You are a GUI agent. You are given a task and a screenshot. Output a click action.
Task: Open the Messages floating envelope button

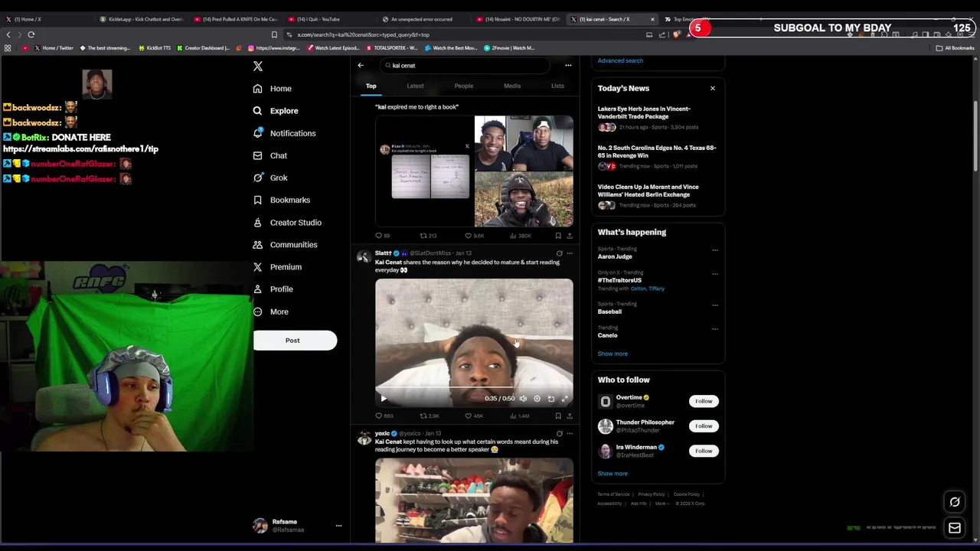click(x=955, y=528)
